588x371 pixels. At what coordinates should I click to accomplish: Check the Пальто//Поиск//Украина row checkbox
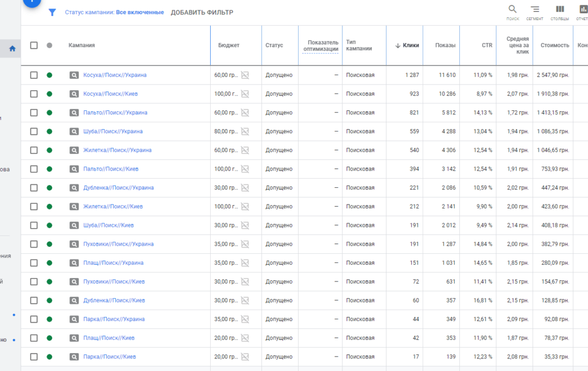[x=34, y=113]
